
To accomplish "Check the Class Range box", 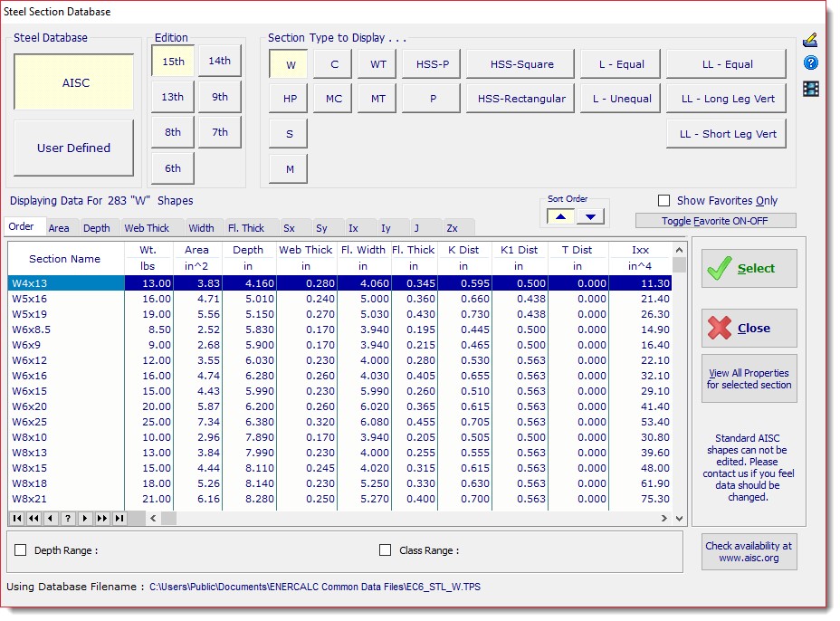I will point(385,550).
